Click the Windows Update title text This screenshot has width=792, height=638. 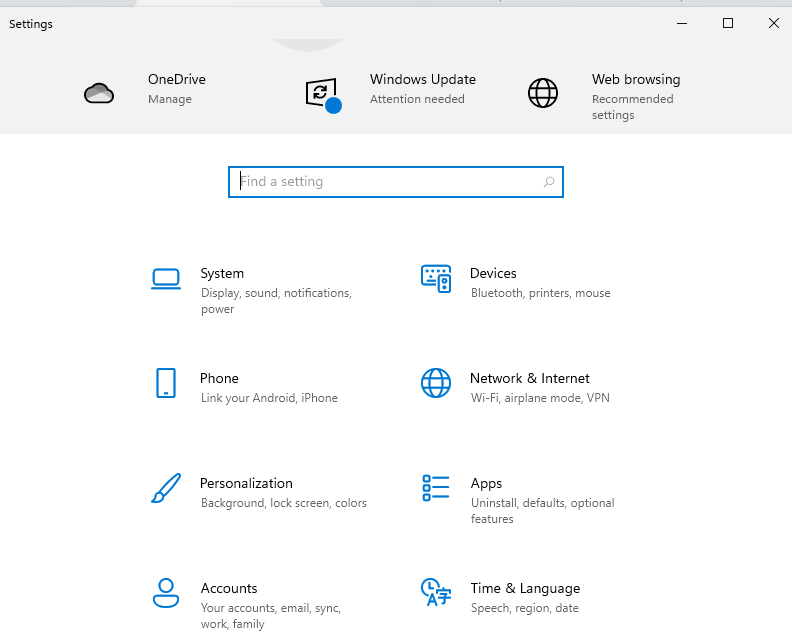click(423, 79)
